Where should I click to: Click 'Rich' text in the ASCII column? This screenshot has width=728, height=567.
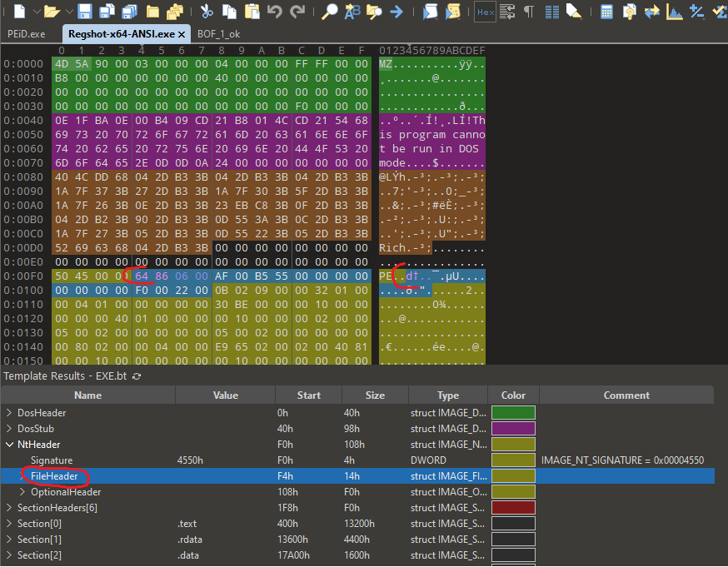click(x=391, y=248)
